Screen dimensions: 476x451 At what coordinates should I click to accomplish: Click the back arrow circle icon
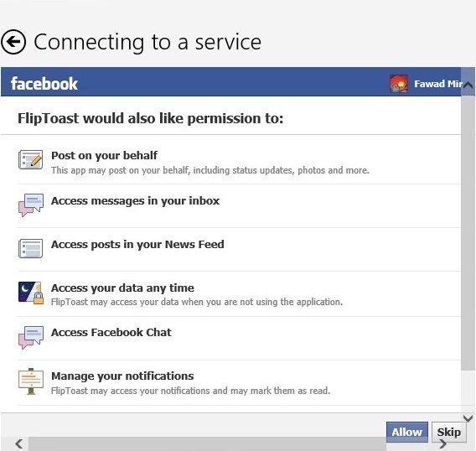coord(13,42)
